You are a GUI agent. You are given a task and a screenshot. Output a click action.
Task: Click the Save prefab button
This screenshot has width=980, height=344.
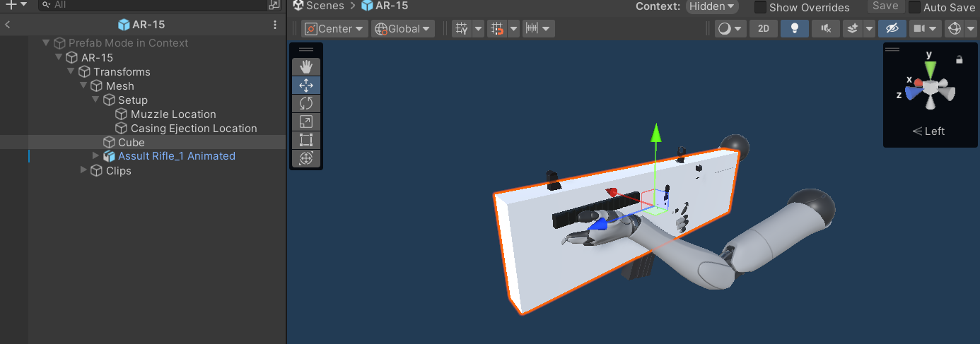point(885,6)
